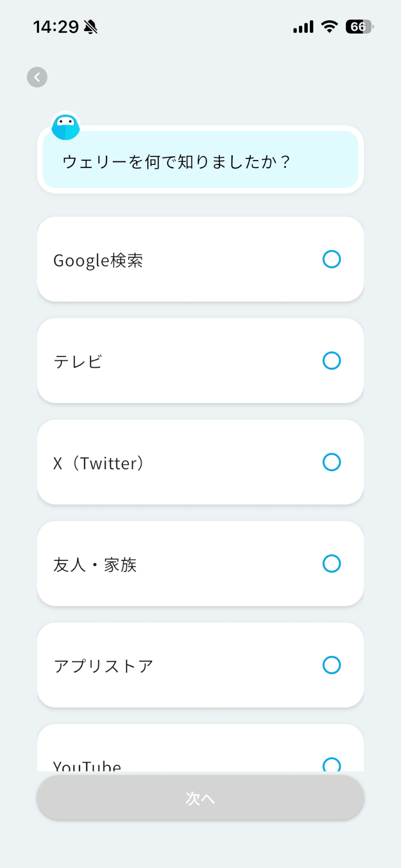Select the テレビ radio button
This screenshot has height=868, width=401.
(x=331, y=361)
